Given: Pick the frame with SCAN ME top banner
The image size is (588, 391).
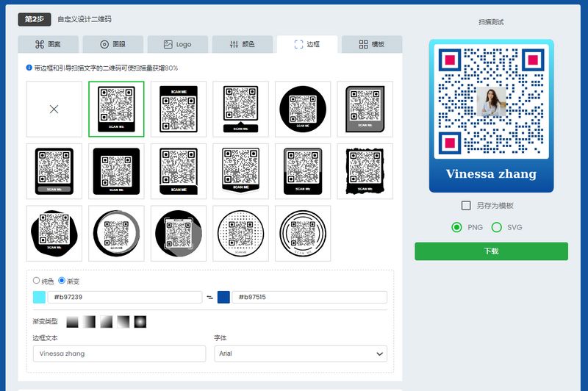Looking at the screenshot, I should 179,109.
